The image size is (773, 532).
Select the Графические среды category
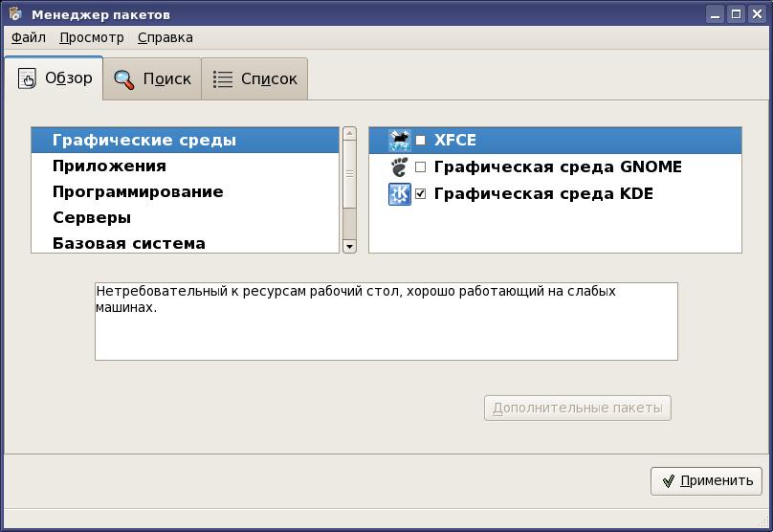[185, 140]
